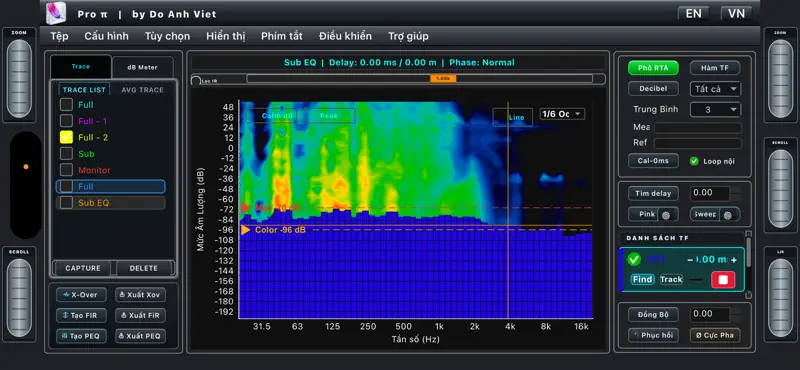Click the minus icon in TF1 delay
Image resolution: width=800 pixels, height=370 pixels.
tap(690, 260)
